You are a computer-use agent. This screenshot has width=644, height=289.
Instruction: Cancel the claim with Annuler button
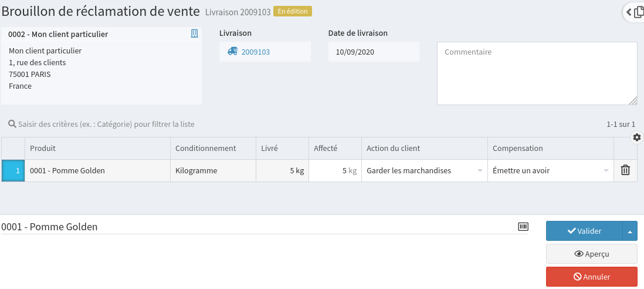(x=591, y=277)
